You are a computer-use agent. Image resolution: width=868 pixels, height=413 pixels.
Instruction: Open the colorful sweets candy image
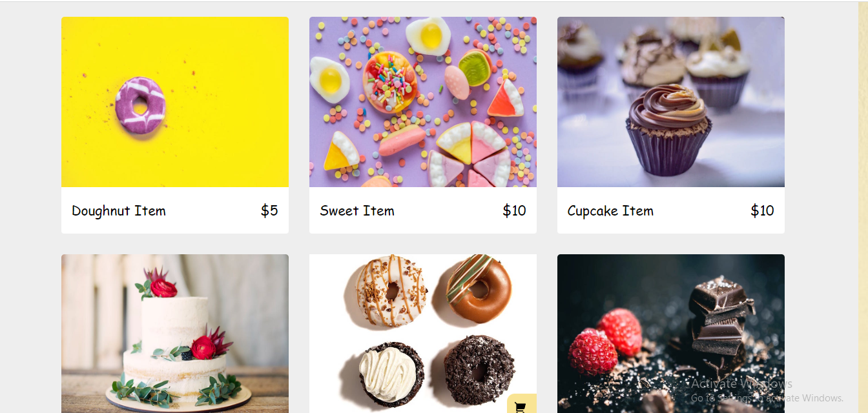423,102
